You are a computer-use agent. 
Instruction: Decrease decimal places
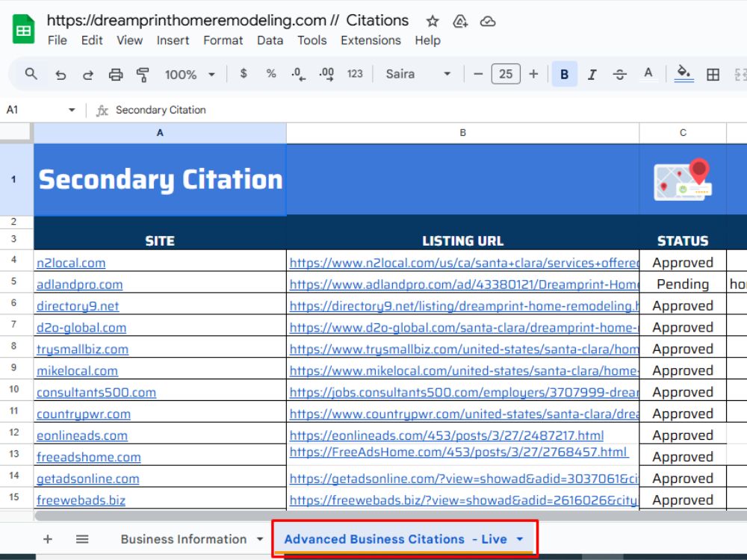298,74
